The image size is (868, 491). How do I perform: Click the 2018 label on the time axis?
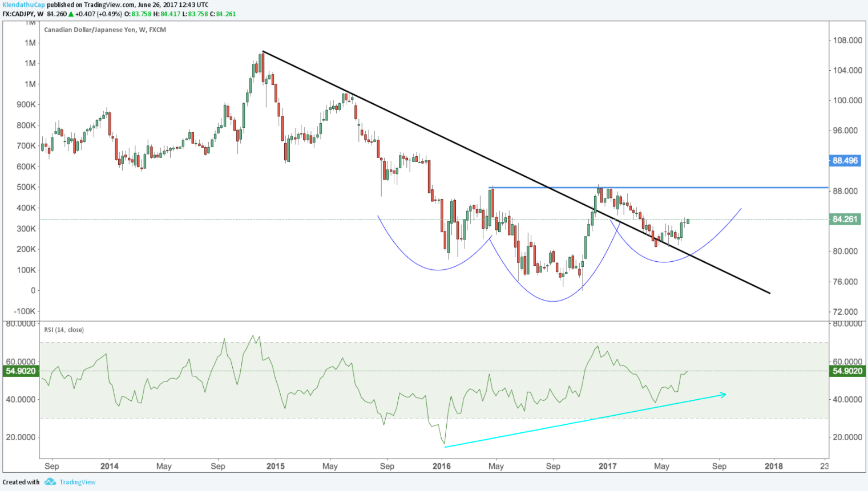(x=773, y=466)
